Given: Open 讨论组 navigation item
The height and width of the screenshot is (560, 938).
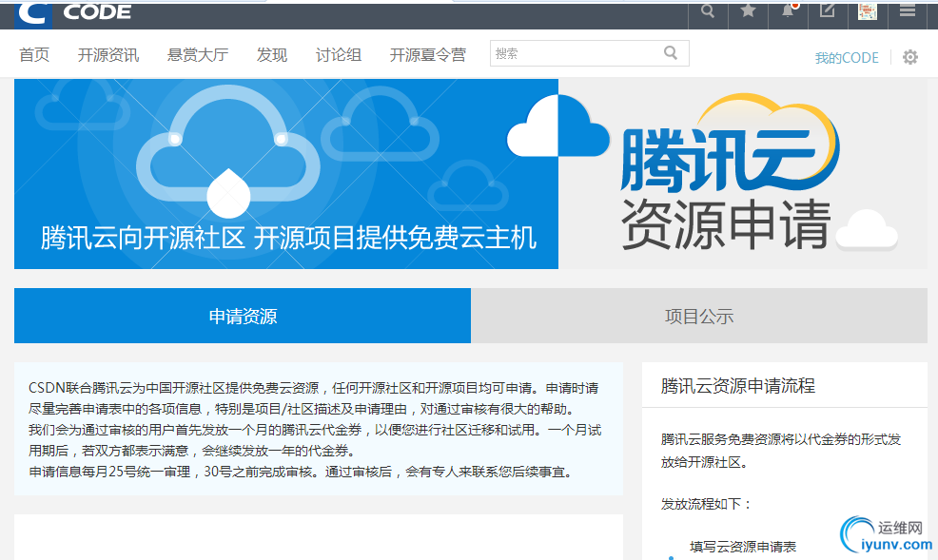Looking at the screenshot, I should click(x=339, y=55).
